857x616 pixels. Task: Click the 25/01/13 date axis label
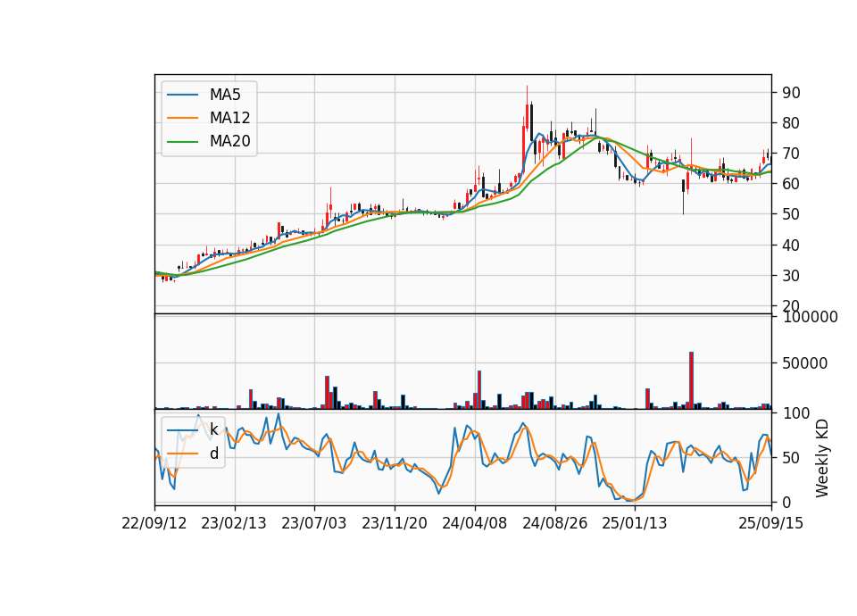coord(635,523)
